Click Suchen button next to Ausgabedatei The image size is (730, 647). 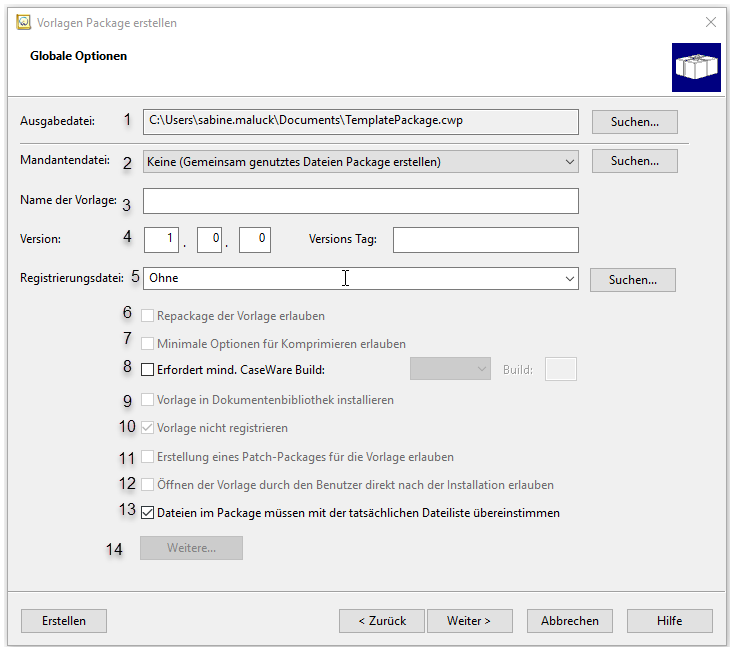pyautogui.click(x=635, y=122)
